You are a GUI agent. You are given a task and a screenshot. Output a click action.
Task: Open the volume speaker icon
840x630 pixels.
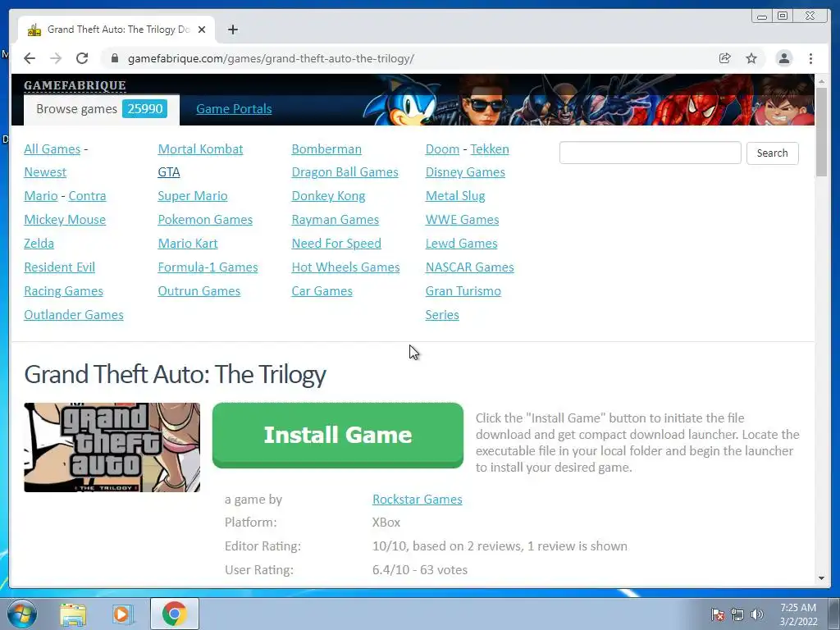point(757,614)
